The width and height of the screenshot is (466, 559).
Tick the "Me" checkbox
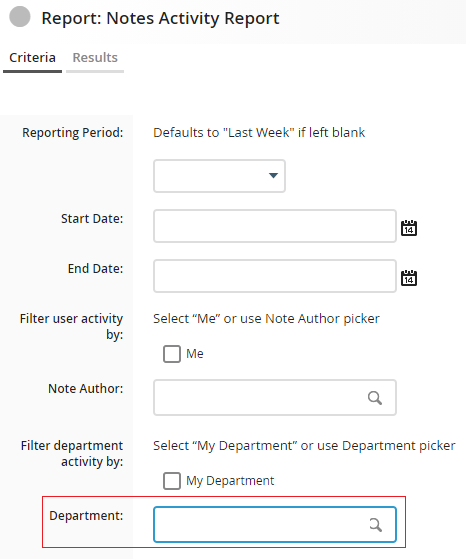(172, 354)
